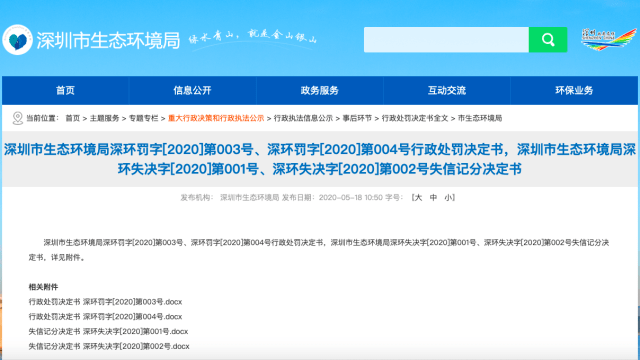Go to 专题专栏 in the breadcrumb
Image resolution: width=640 pixels, height=360 pixels.
pos(143,118)
